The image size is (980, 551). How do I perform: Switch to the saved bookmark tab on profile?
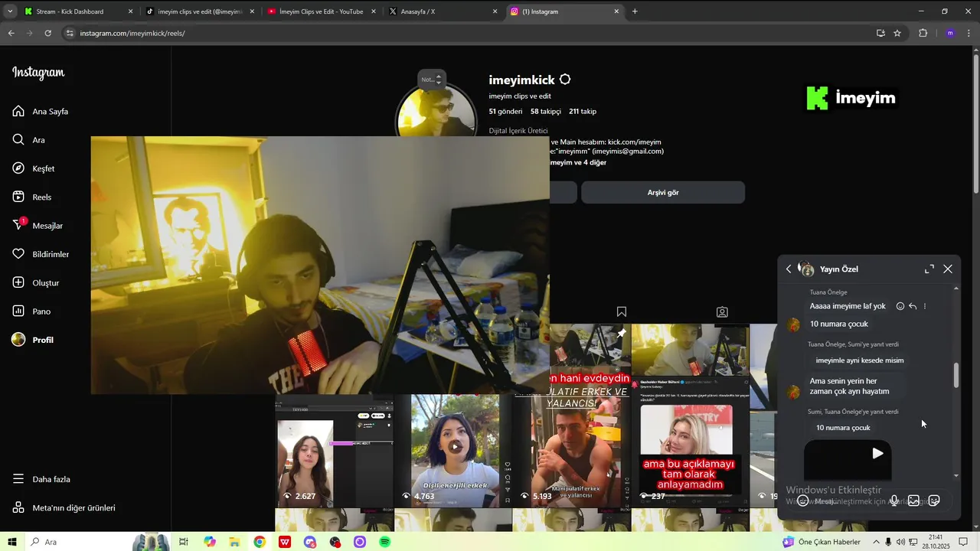[622, 311]
